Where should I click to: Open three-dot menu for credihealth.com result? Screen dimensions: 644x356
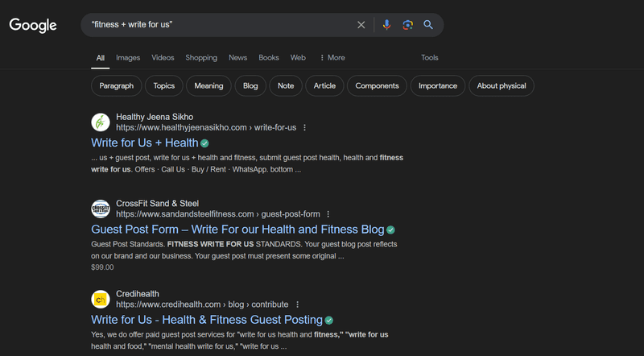(297, 304)
